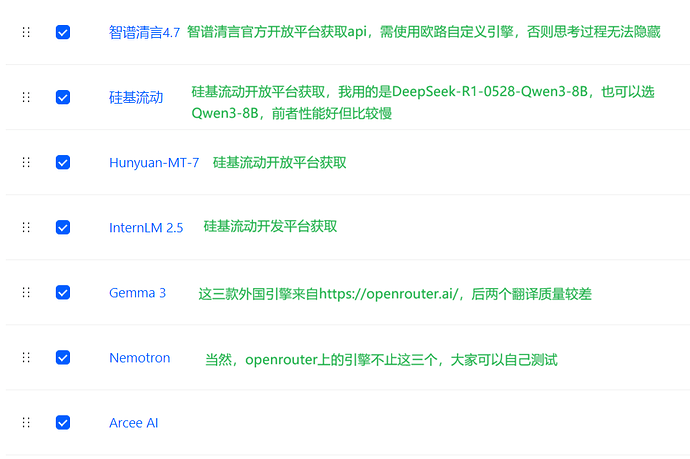The height and width of the screenshot is (459, 690).
Task: Click the Hunyuan-MT-7 row drag handle
Action: coord(26,162)
